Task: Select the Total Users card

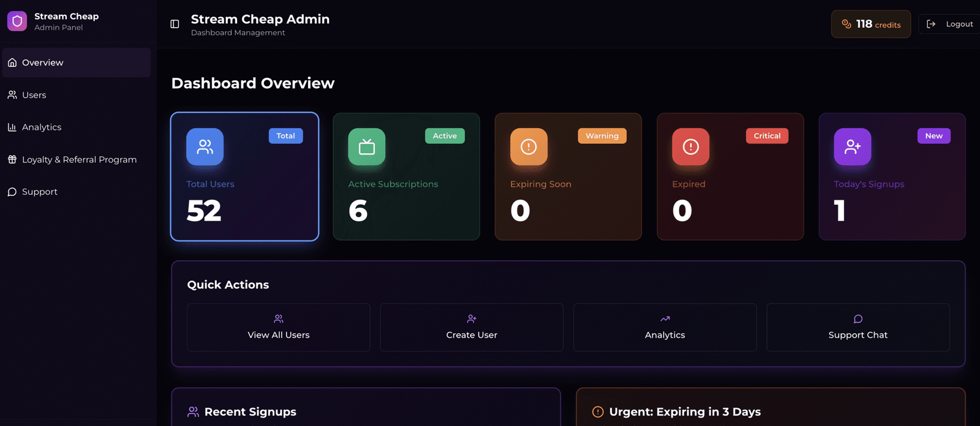Action: [x=244, y=177]
